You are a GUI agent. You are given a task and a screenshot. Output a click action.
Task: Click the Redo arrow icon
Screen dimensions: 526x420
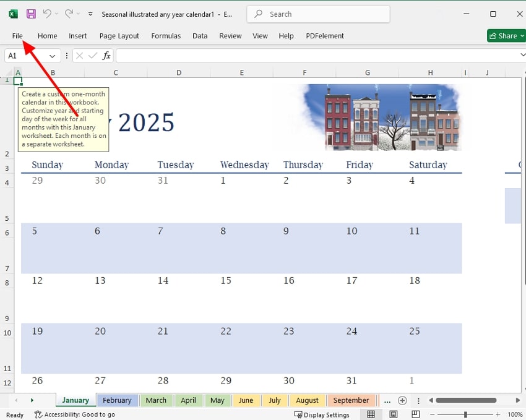pyautogui.click(x=69, y=14)
